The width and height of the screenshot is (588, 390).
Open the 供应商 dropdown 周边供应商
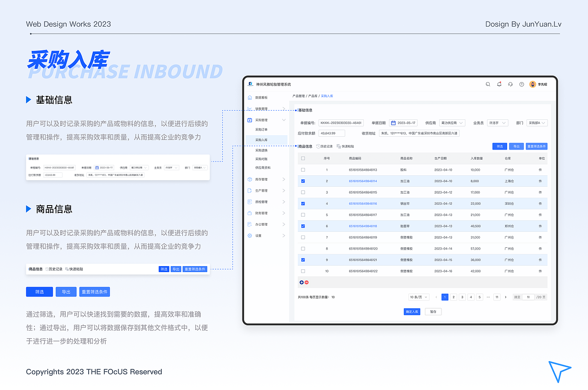click(452, 123)
